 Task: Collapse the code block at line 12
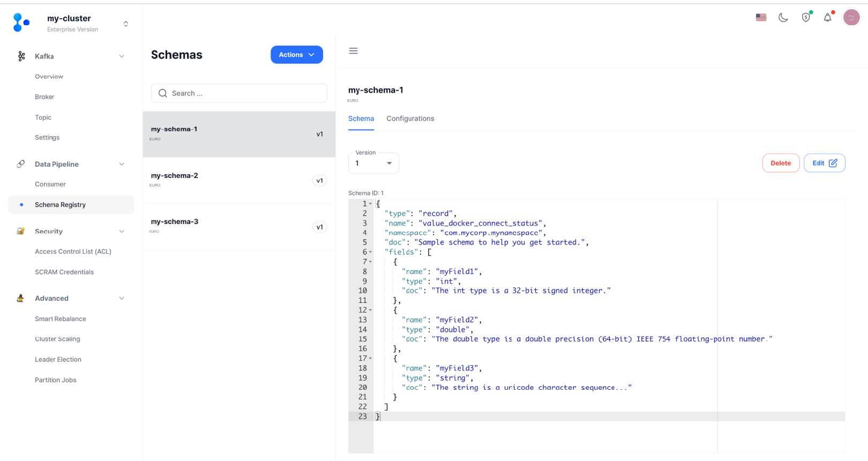370,310
